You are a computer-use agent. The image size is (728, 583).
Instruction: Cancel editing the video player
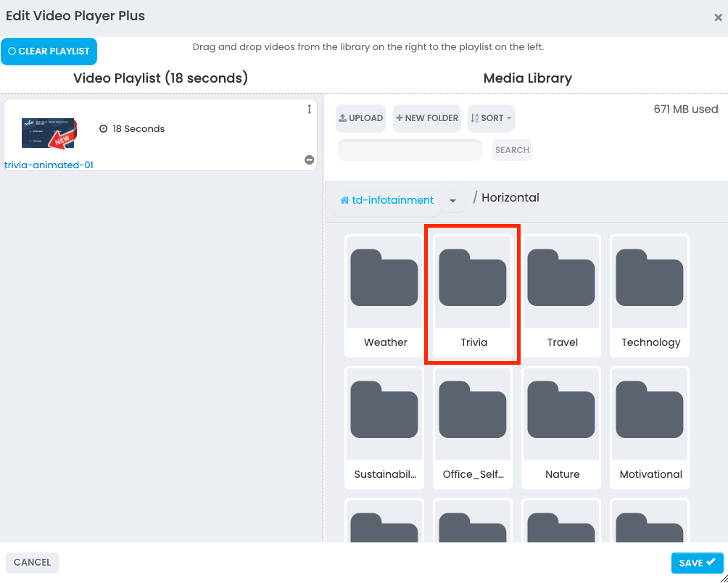click(32, 562)
